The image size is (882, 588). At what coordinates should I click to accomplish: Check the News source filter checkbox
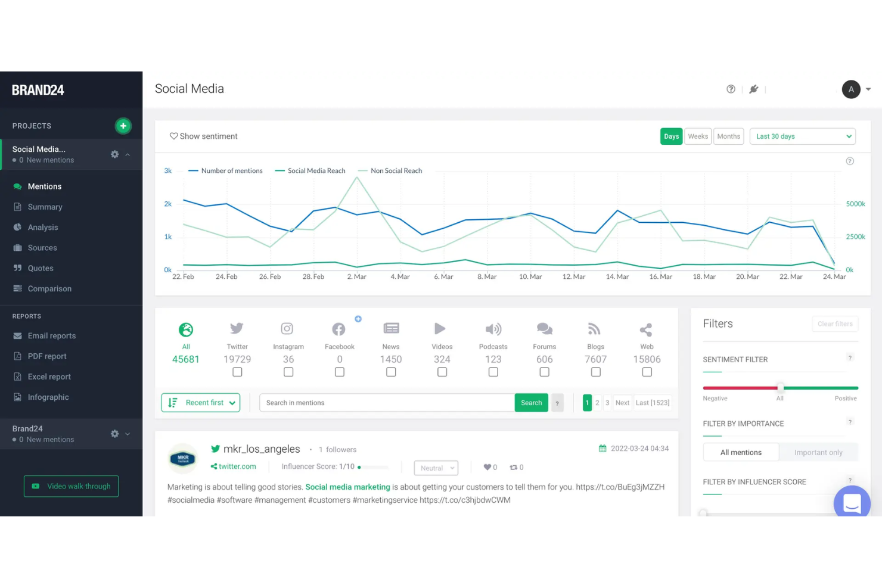pos(391,372)
